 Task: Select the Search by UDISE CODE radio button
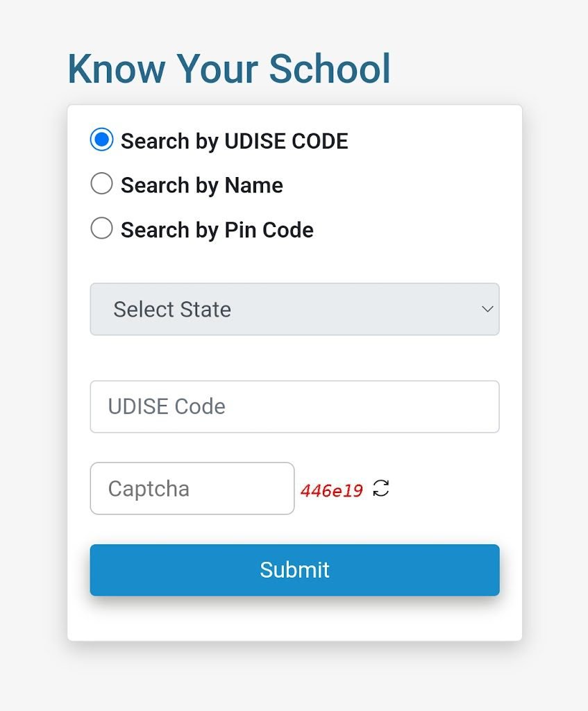[101, 140]
